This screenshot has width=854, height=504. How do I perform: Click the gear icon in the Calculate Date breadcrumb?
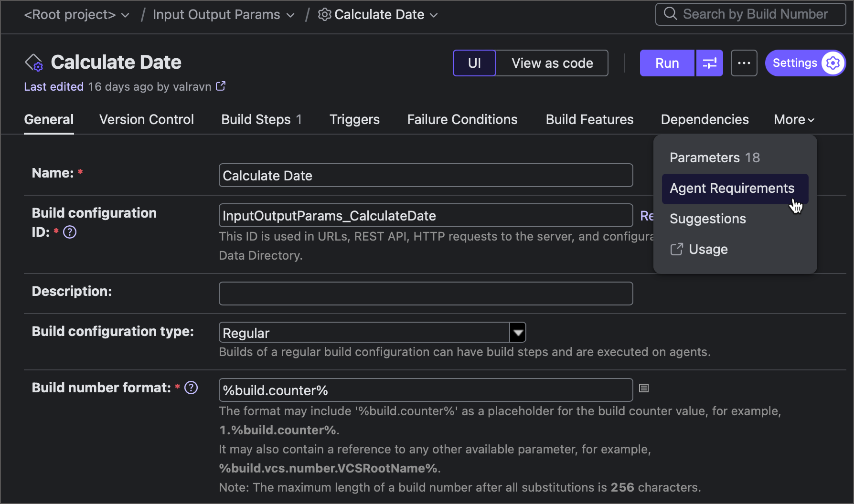click(324, 14)
